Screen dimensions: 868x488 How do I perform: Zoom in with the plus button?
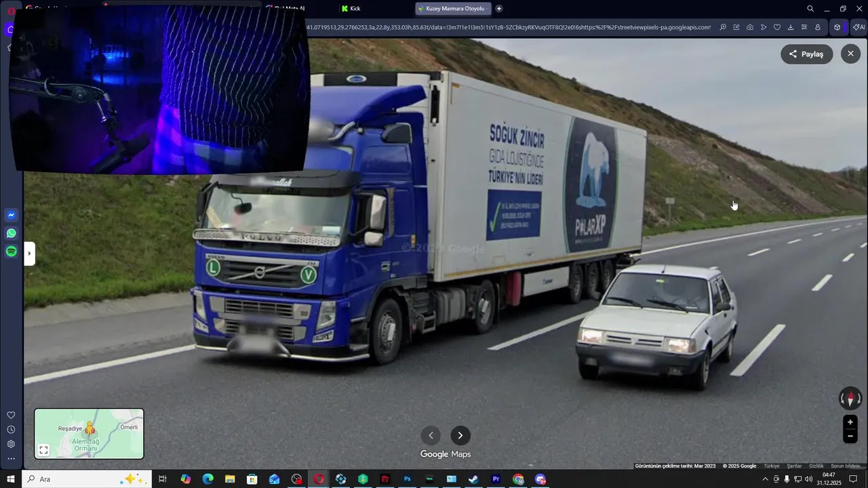[850, 422]
